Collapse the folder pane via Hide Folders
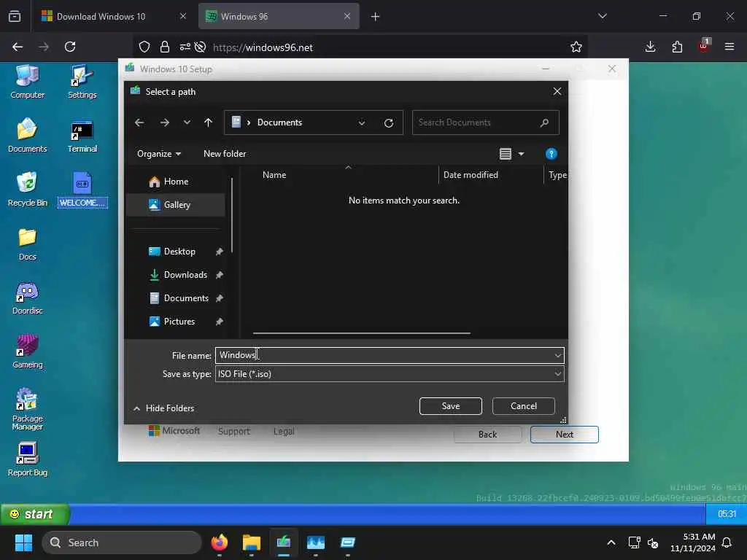Image resolution: width=747 pixels, height=560 pixels. (163, 408)
